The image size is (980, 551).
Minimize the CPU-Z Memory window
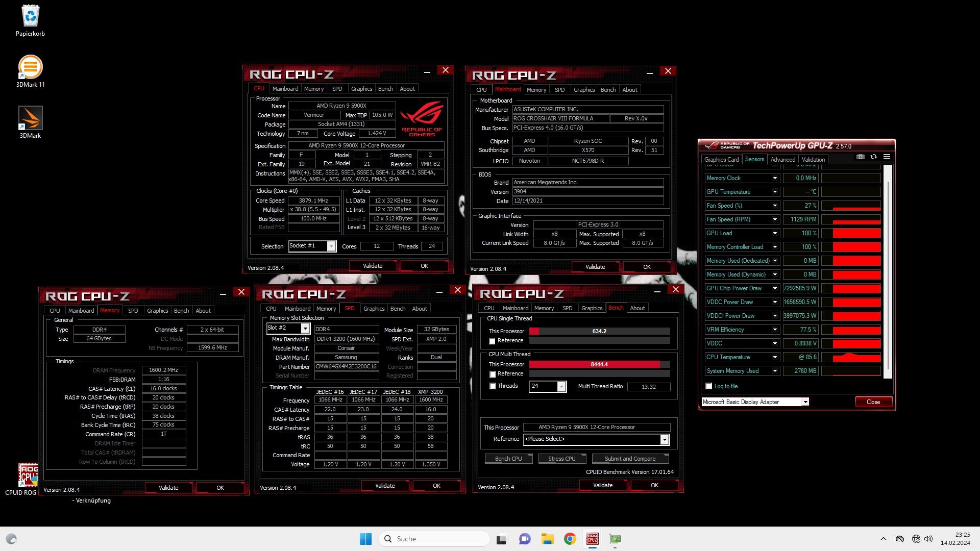[x=223, y=293]
